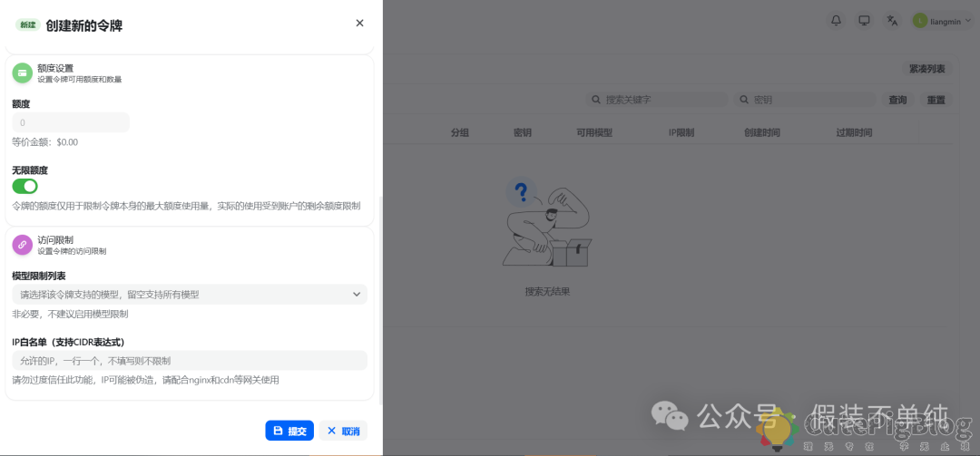Click the panel vertical scrollbar

pyautogui.click(x=380, y=300)
